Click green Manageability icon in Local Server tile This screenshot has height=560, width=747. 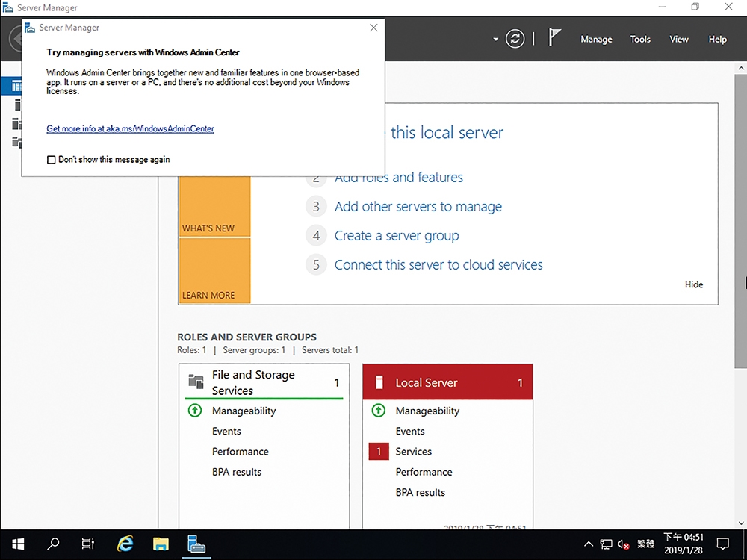[x=378, y=410]
